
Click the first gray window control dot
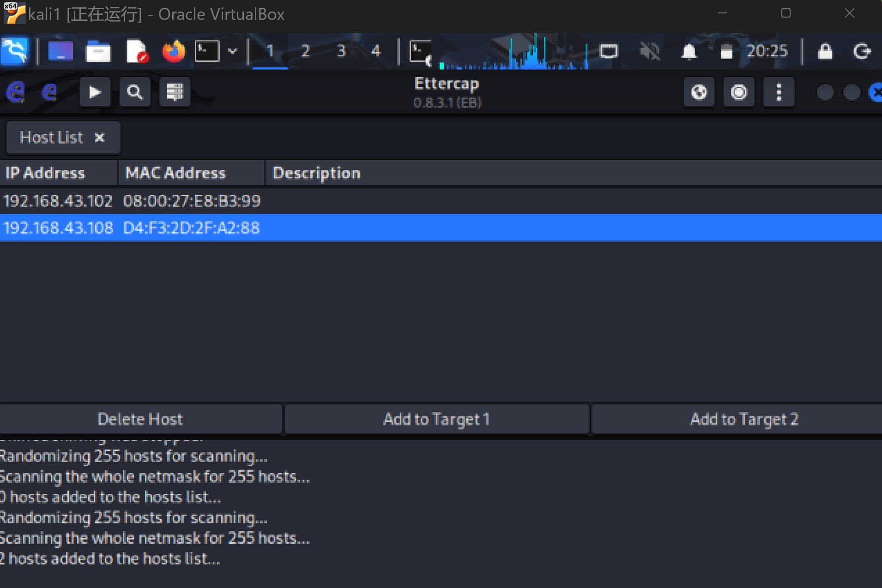pyautogui.click(x=825, y=92)
